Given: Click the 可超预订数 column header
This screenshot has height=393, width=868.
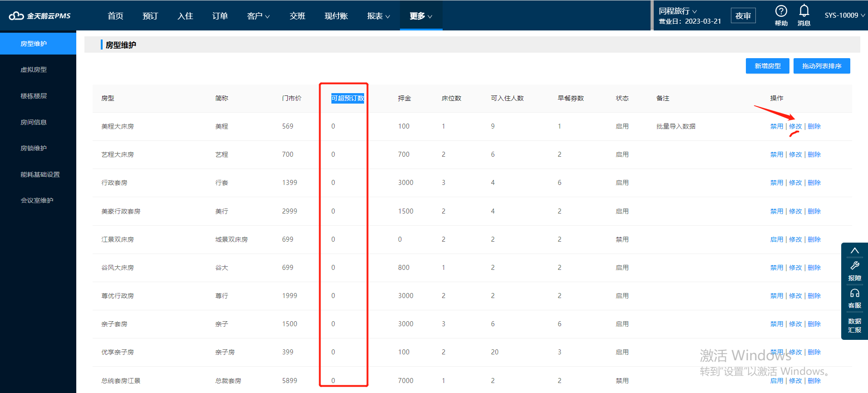Looking at the screenshot, I should pyautogui.click(x=348, y=98).
